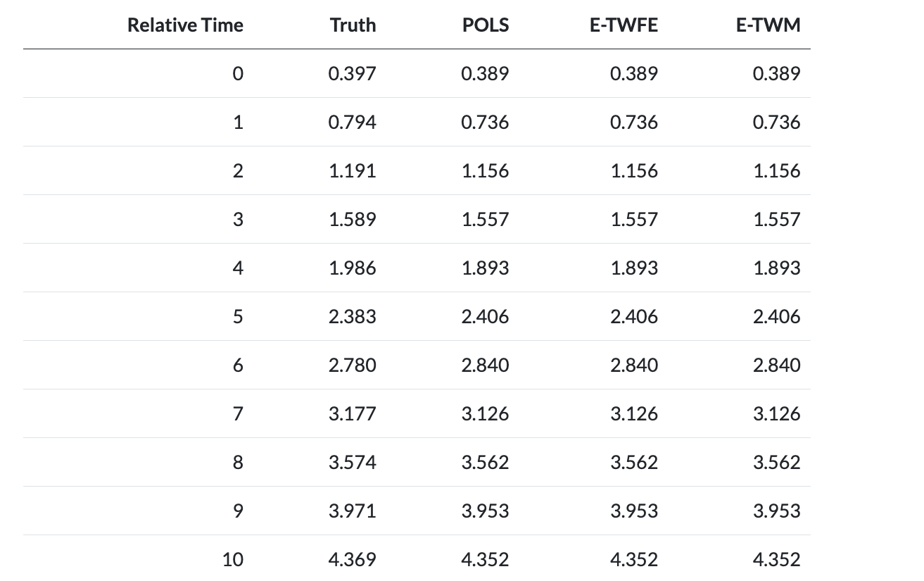924x581 pixels.
Task: Select E-TWFE value 3.126
Action: tap(634, 414)
